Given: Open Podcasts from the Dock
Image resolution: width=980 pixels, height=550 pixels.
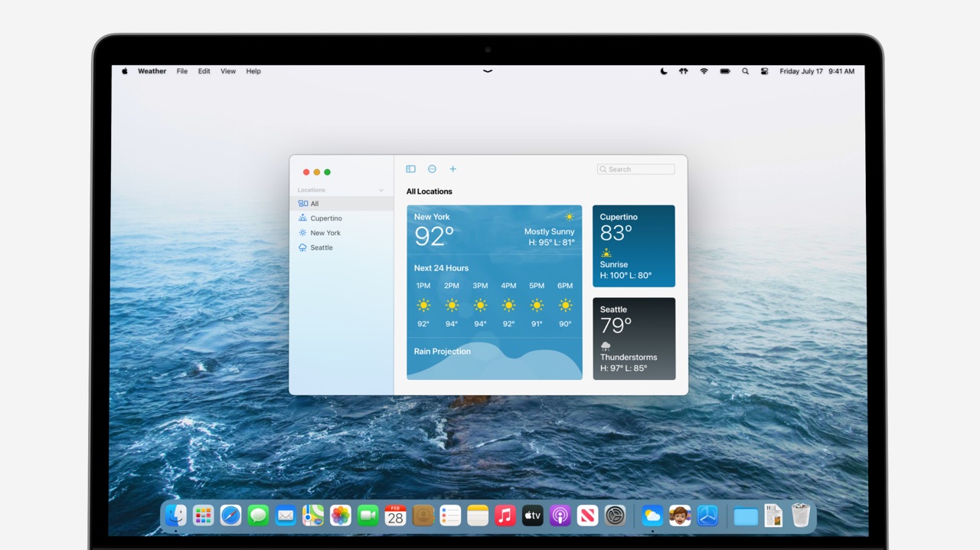Looking at the screenshot, I should pos(560,516).
